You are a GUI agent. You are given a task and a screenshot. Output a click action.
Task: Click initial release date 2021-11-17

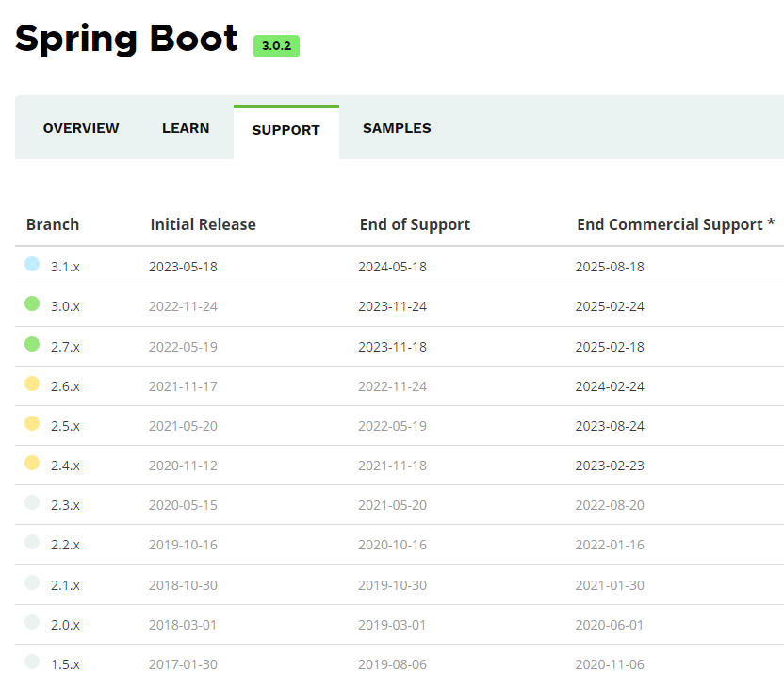pyautogui.click(x=183, y=386)
